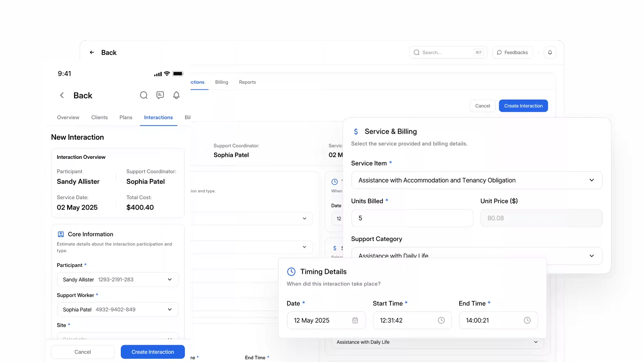Click the desktop Back arrow icon
644x362 pixels.
[92, 52]
